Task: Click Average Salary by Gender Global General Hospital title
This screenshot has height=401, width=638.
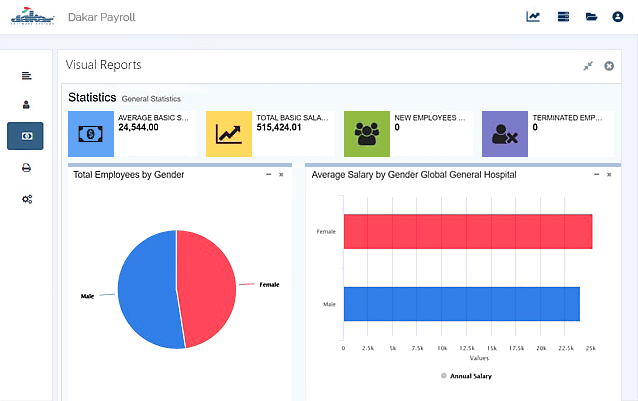Action: tap(414, 175)
